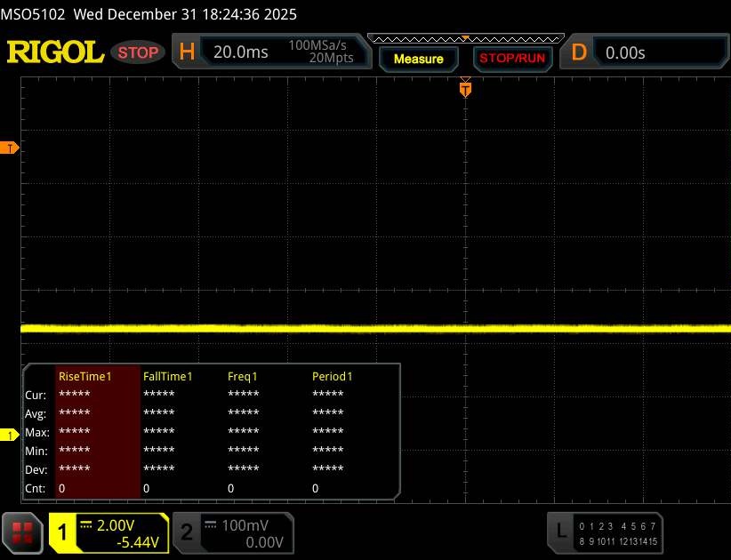
Task: Click the RIGOL logo
Action: pos(55,52)
